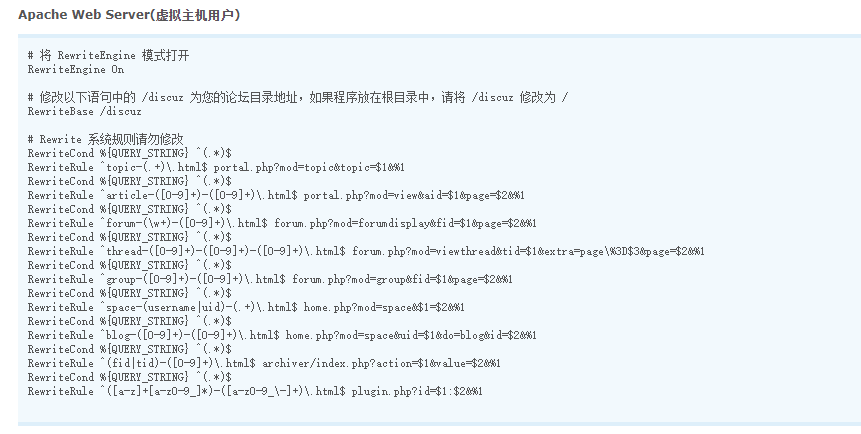The width and height of the screenshot is (861, 434).
Task: Click the Rewrite system rules comment line
Action: [105, 140]
